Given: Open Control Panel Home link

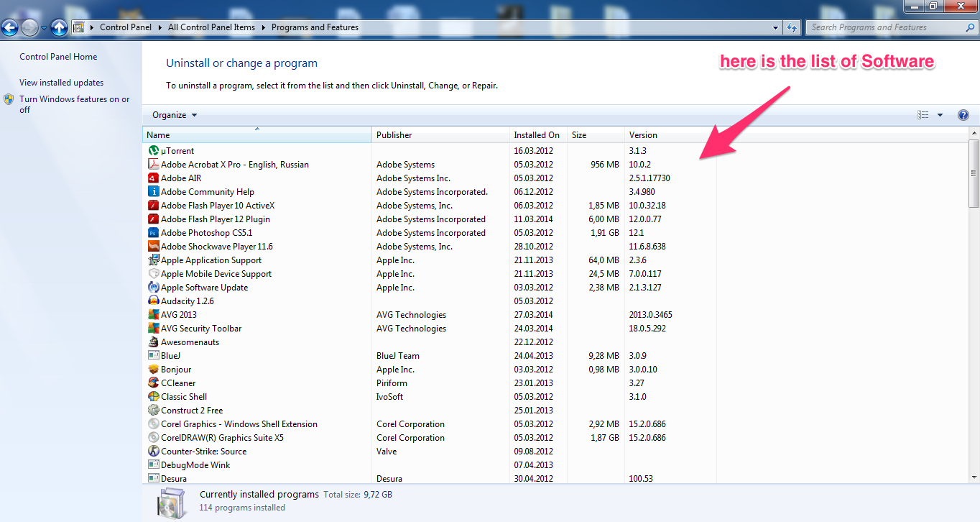Looking at the screenshot, I should tap(58, 57).
